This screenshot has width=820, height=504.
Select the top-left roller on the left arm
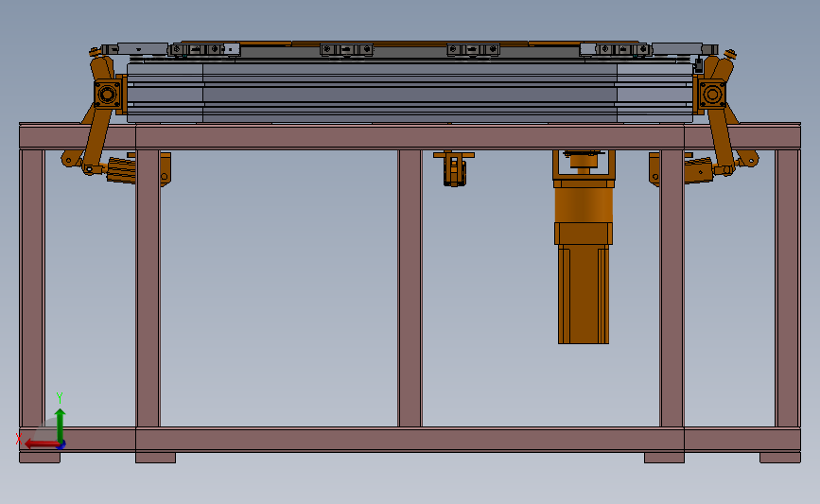point(95,52)
